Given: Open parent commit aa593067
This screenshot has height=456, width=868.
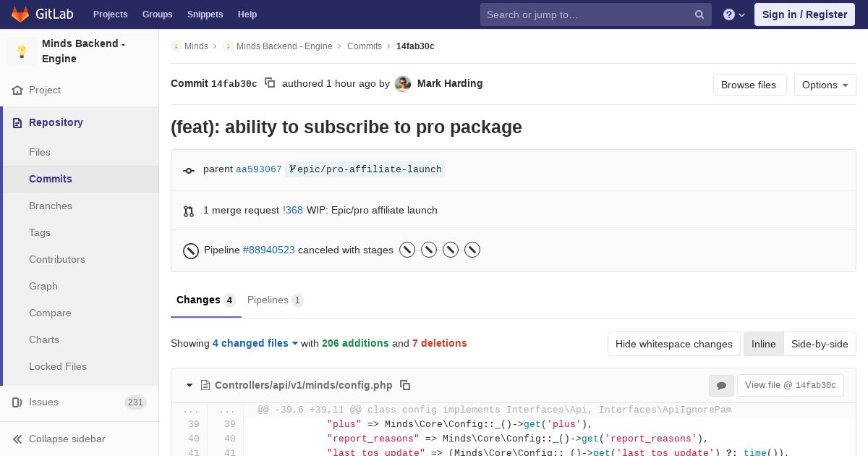Looking at the screenshot, I should click(x=258, y=169).
